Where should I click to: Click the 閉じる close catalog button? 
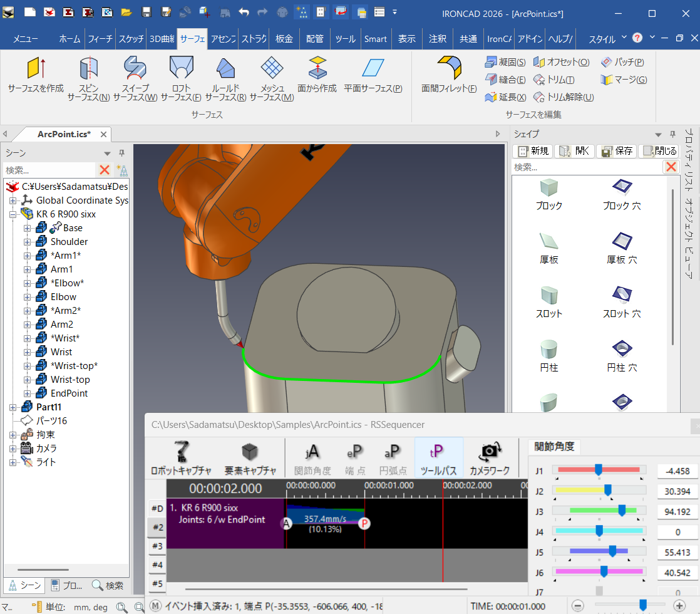point(660,151)
